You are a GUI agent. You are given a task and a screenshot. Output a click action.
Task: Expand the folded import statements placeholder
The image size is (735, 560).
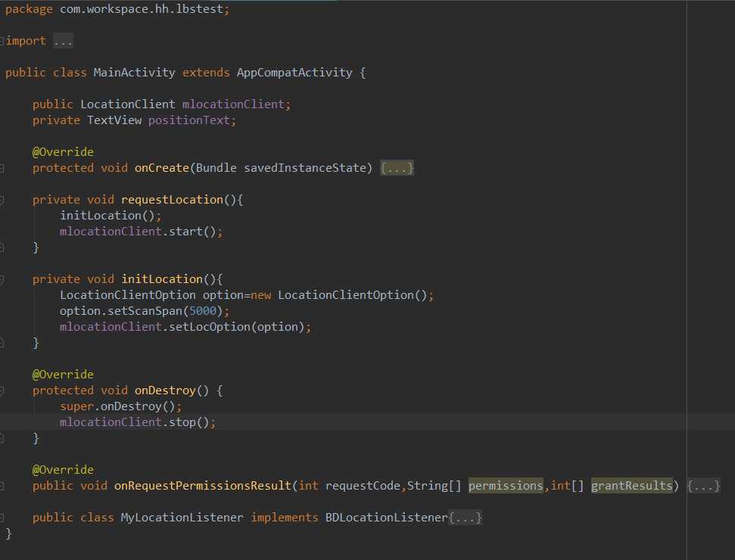(63, 41)
